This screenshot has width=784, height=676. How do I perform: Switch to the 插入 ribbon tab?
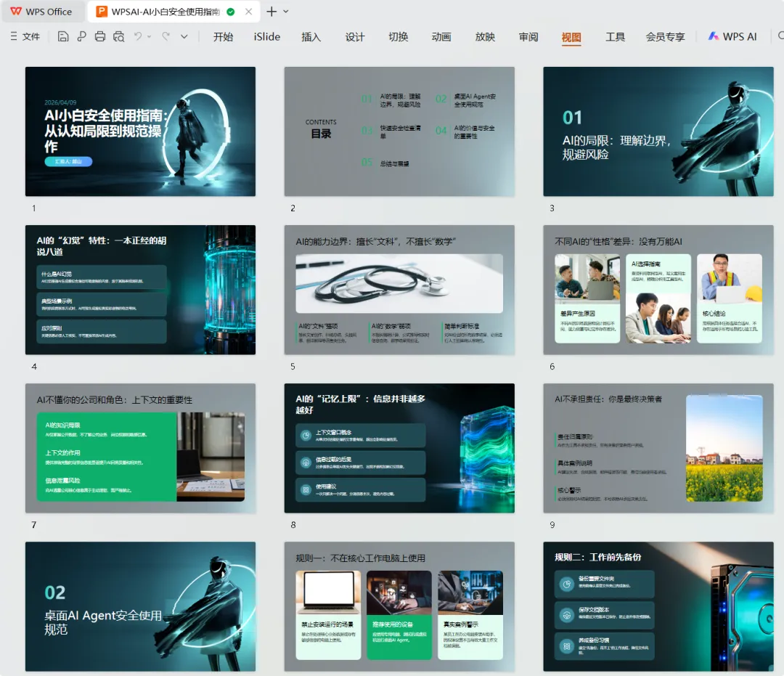(x=311, y=36)
